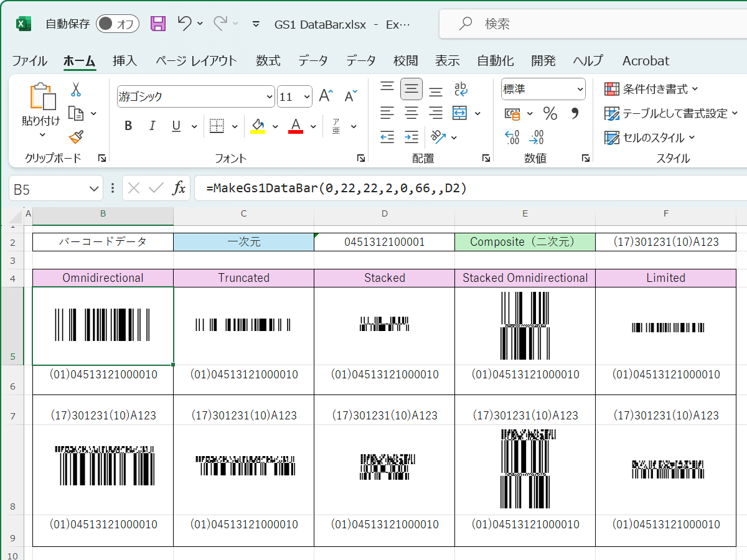Decrease font size with small A

tap(350, 96)
